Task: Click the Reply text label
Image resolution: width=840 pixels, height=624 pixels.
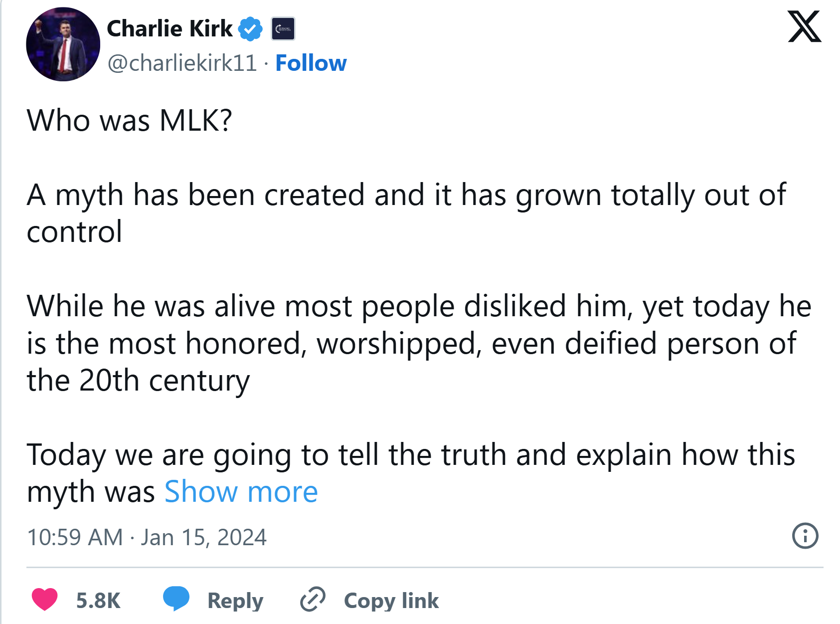Action: [235, 601]
